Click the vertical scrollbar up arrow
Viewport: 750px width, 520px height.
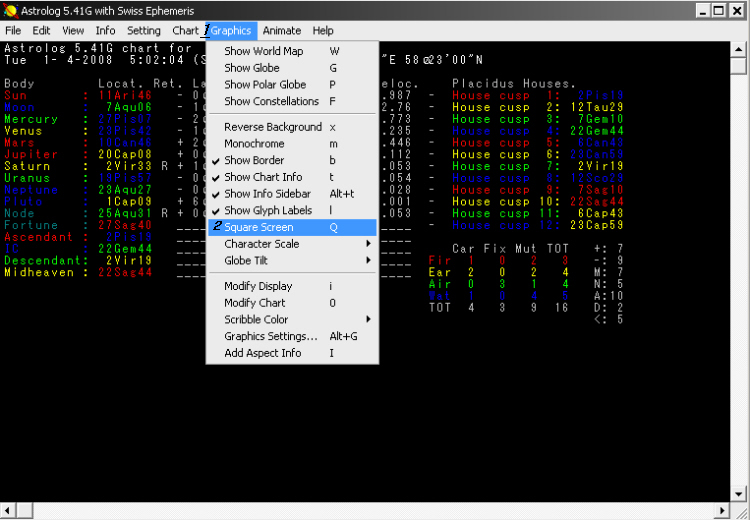(738, 49)
